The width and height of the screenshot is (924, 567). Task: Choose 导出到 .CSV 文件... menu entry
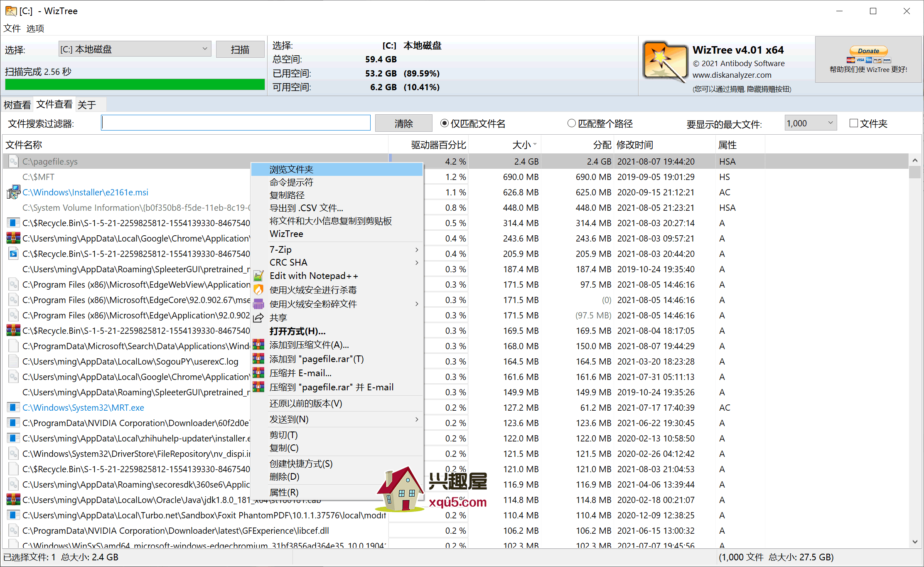click(x=337, y=208)
